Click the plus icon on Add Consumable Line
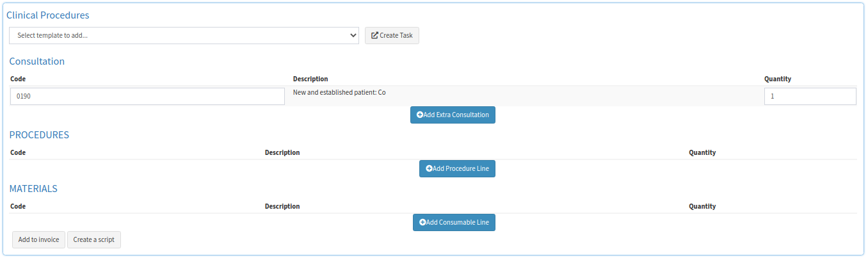Viewport: 868px width, 258px height. pyautogui.click(x=422, y=223)
